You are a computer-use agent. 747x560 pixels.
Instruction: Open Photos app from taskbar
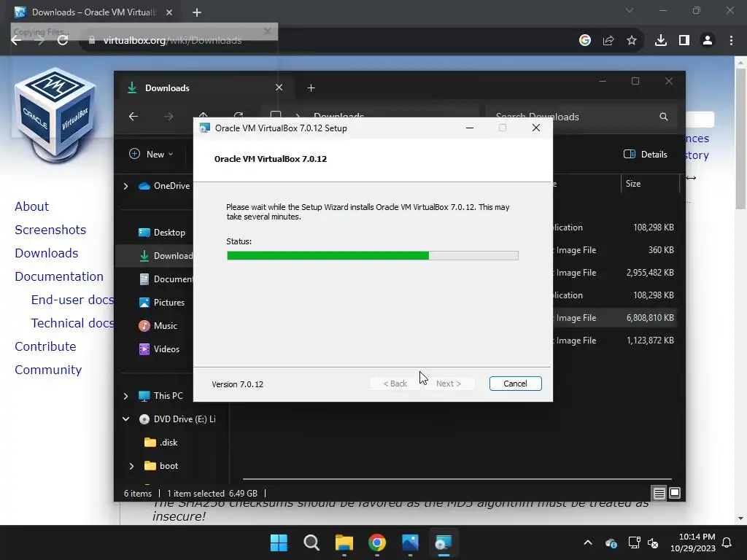click(410, 542)
